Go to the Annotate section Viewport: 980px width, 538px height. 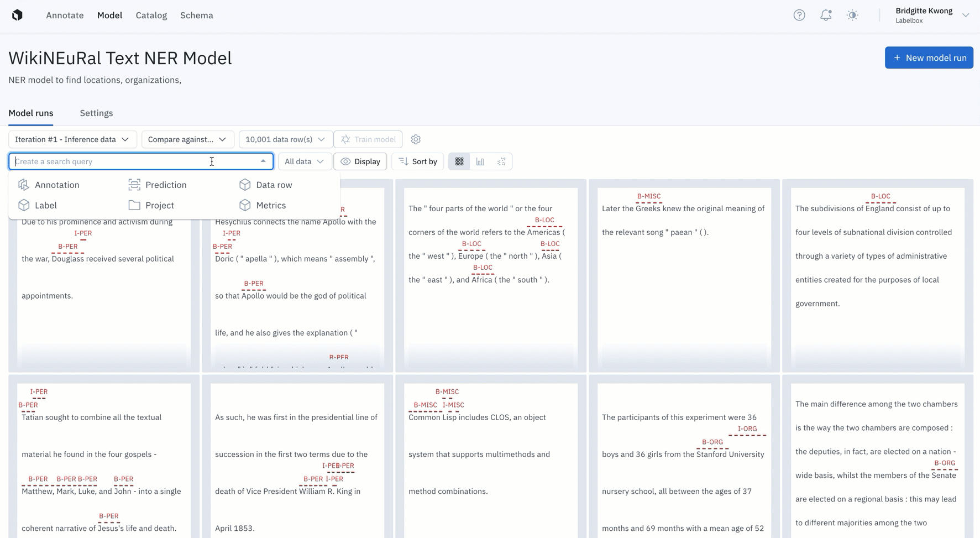tap(65, 15)
